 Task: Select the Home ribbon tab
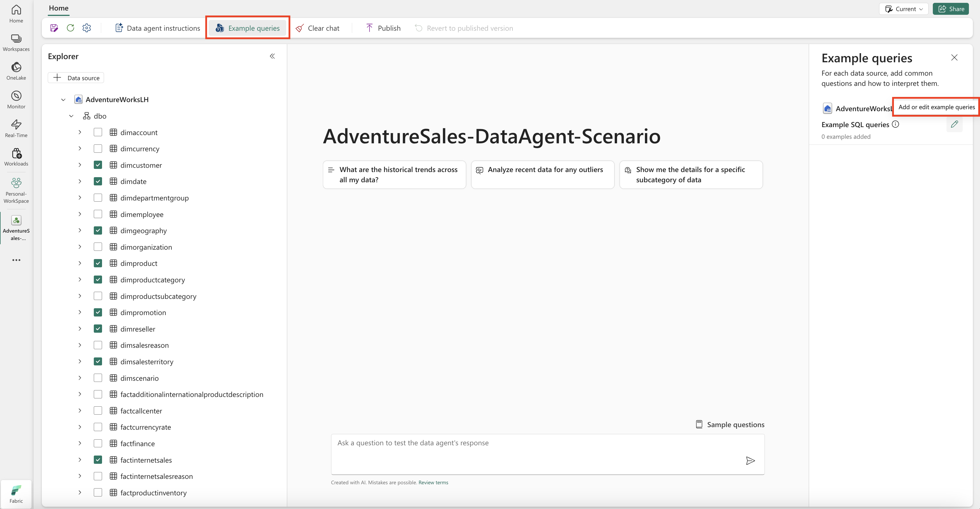(x=59, y=8)
